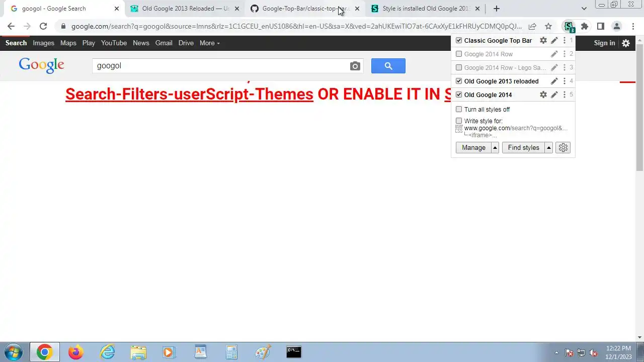Open Play in Google top bar
644x362 pixels.
[x=89, y=43]
